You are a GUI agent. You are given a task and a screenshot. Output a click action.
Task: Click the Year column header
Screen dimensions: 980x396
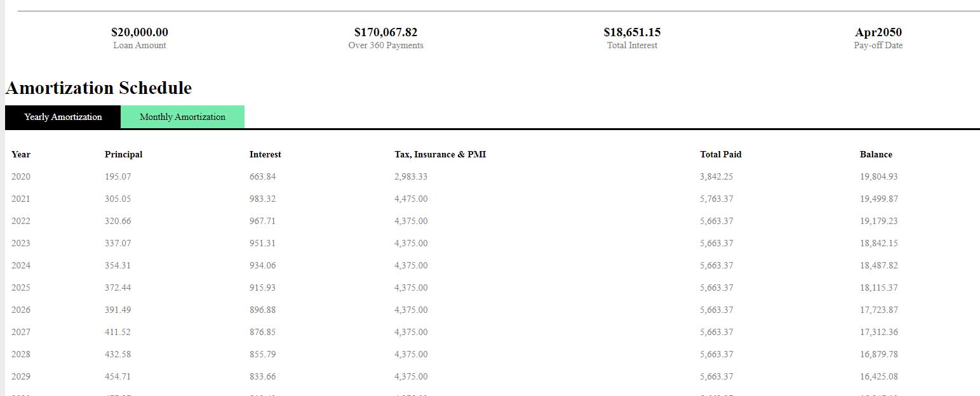pos(21,154)
